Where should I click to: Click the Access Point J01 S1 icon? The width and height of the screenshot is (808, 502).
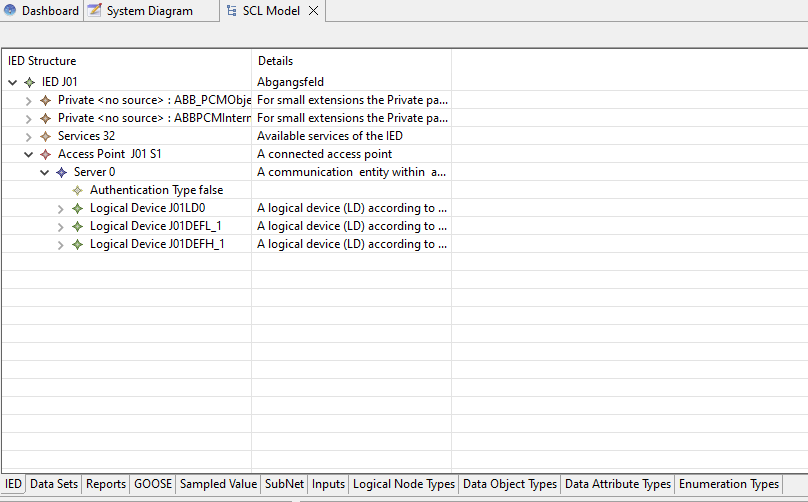pos(45,154)
